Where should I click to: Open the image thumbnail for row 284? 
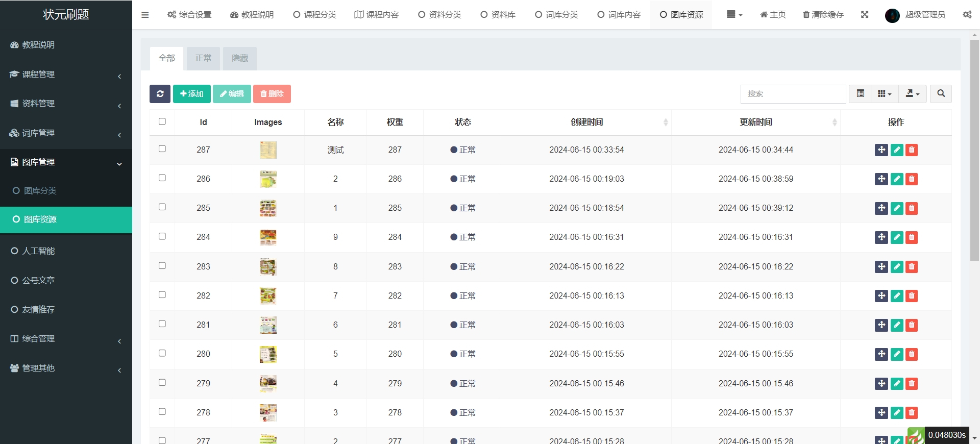(268, 237)
